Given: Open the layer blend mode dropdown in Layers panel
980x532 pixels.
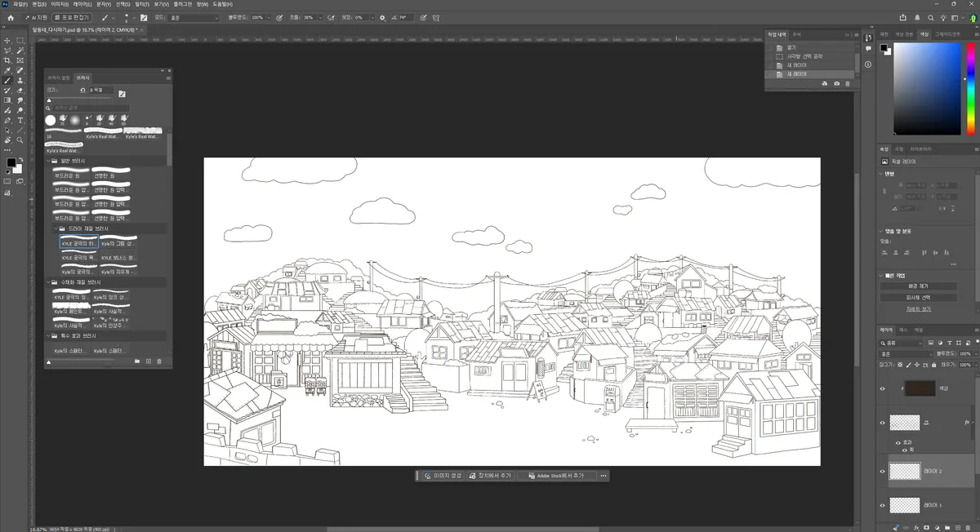Looking at the screenshot, I should click(905, 354).
